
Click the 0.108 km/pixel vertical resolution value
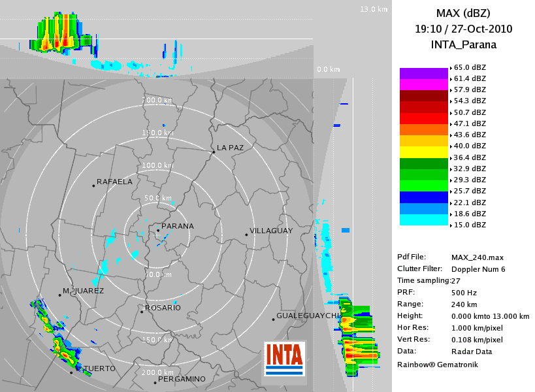[x=477, y=340]
